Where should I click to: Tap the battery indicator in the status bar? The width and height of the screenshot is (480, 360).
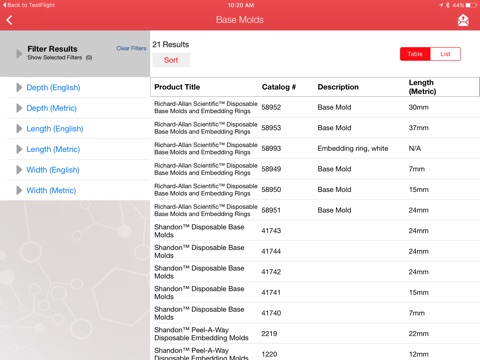(x=471, y=5)
